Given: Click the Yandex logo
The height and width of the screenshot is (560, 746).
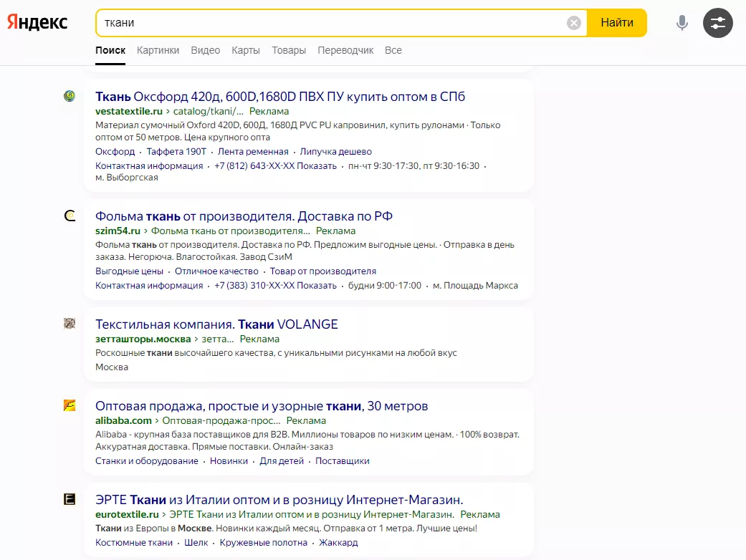Looking at the screenshot, I should (37, 23).
